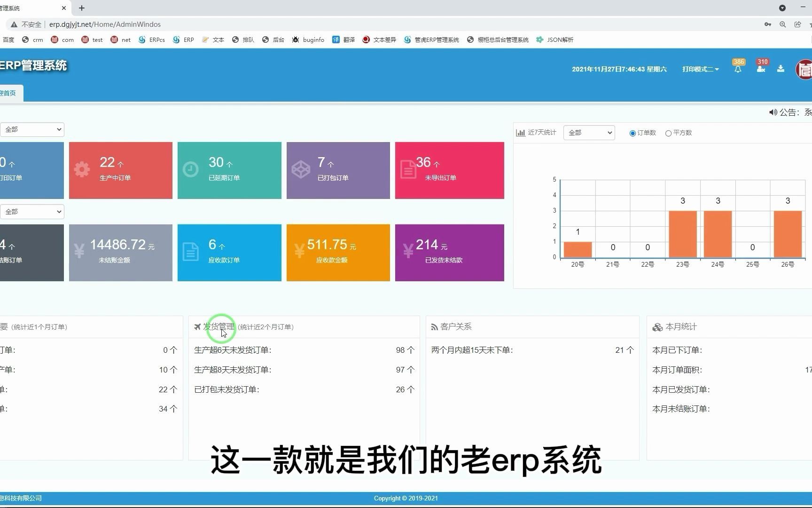Image resolution: width=812 pixels, height=508 pixels.
Task: Open the 已发货未结款 card with 214
Action: (x=450, y=253)
